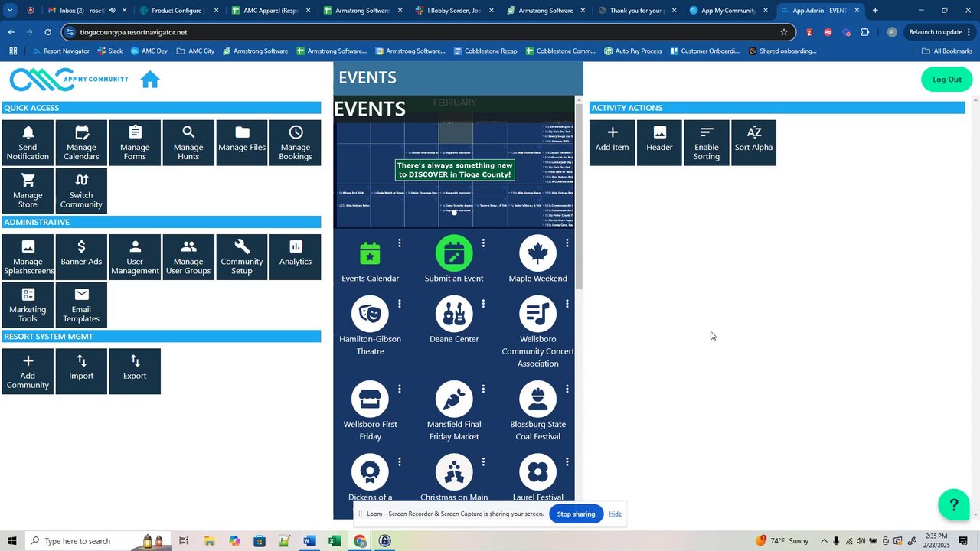Open Wellsboro First Friday three-dot menu
Viewport: 980px width, 551px height.
(x=400, y=389)
